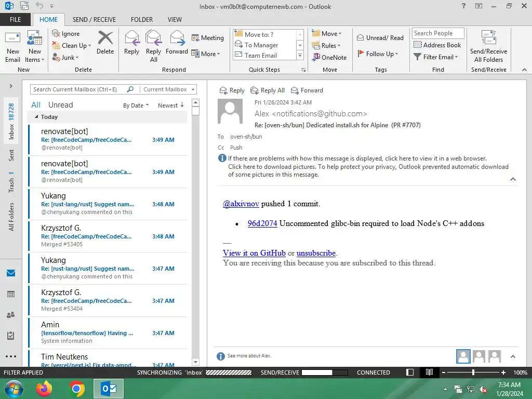The height and width of the screenshot is (399, 532).
Task: Click Reply All in the reading pane
Action: click(268, 90)
